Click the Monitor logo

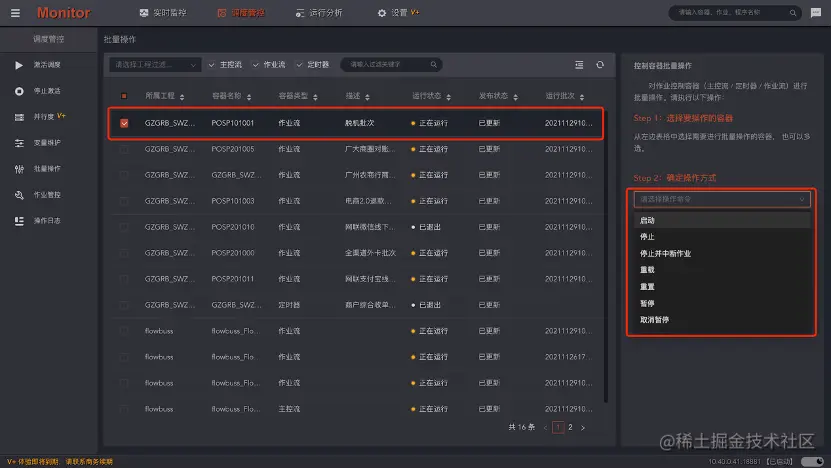(64, 13)
